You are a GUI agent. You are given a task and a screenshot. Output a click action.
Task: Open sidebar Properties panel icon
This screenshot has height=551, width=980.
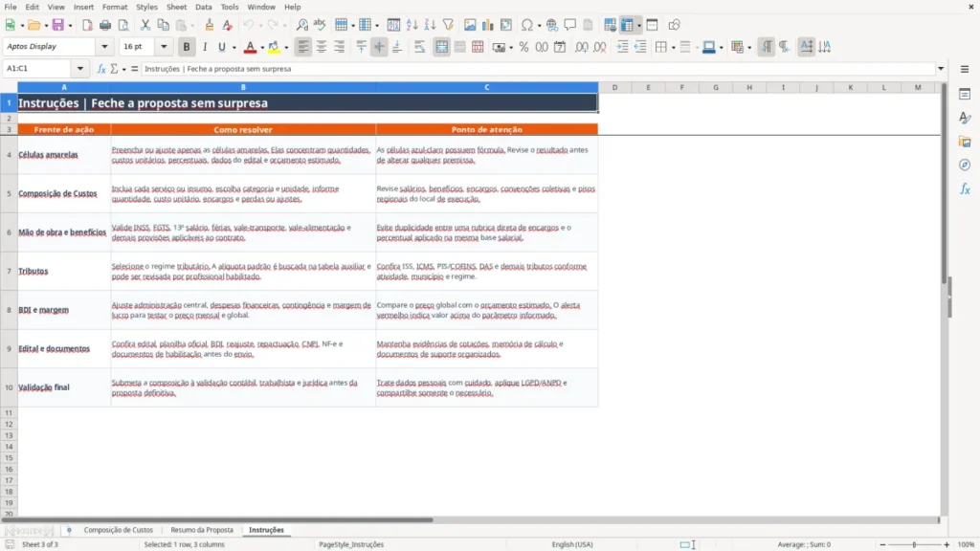click(x=965, y=94)
